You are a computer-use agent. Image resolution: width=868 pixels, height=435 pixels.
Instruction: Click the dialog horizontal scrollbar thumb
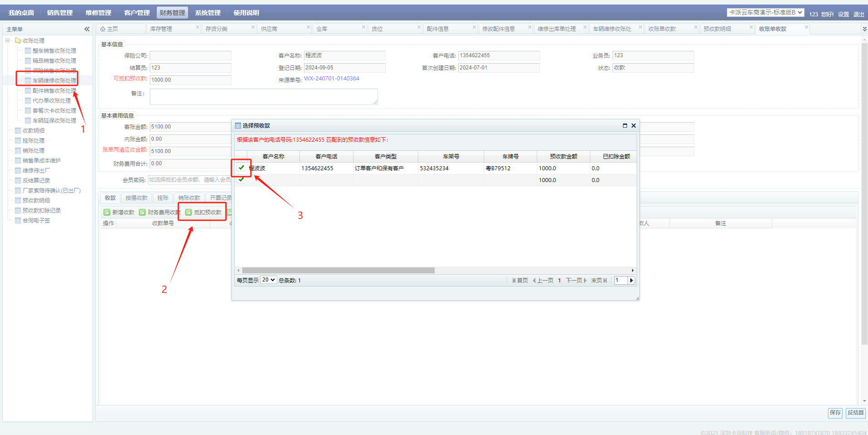coord(338,271)
